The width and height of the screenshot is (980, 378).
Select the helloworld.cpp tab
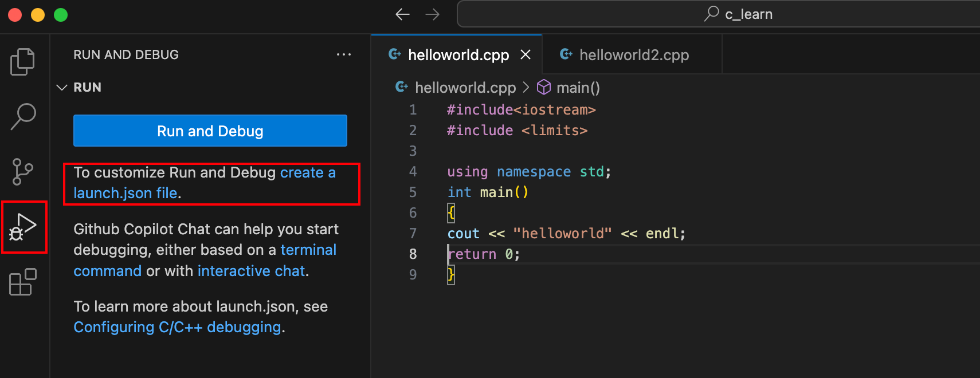[458, 55]
